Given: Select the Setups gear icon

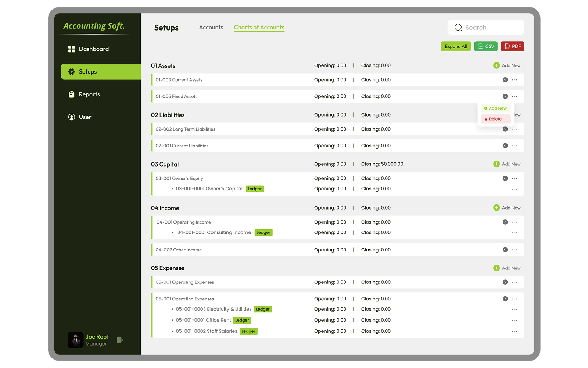Looking at the screenshot, I should pyautogui.click(x=72, y=72).
